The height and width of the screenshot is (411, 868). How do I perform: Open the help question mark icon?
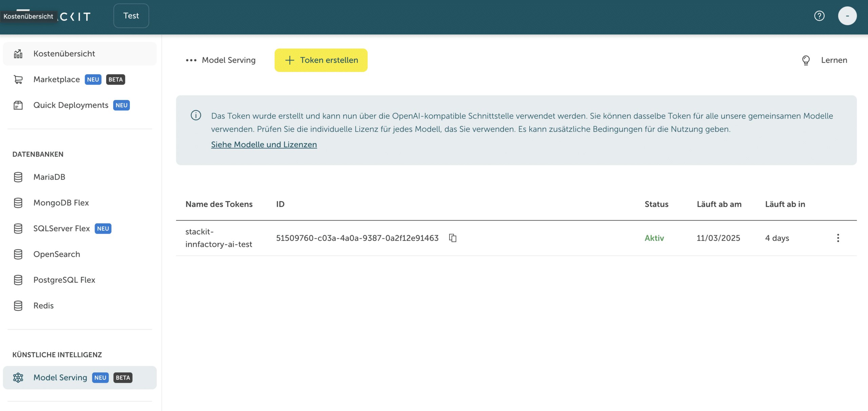[x=819, y=16]
